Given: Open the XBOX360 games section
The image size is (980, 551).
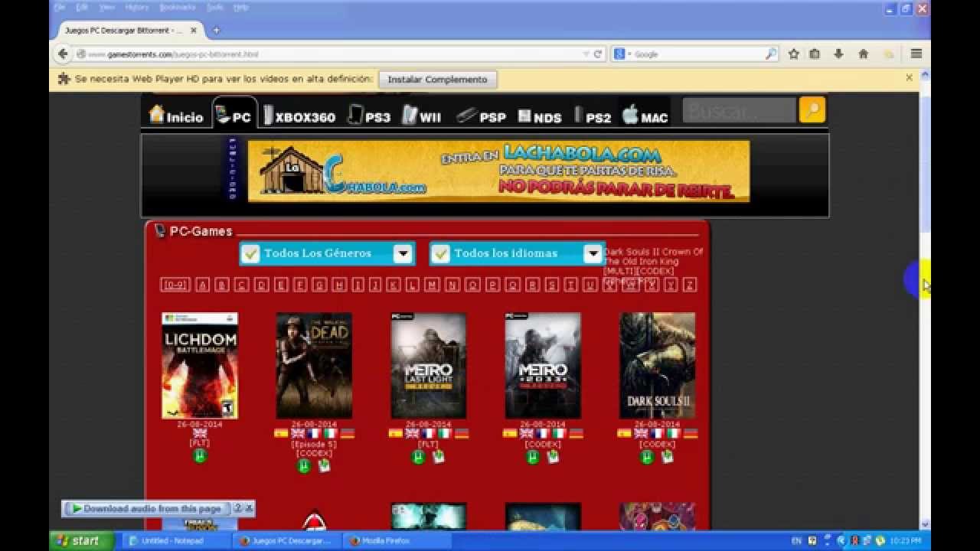Looking at the screenshot, I should tap(299, 116).
